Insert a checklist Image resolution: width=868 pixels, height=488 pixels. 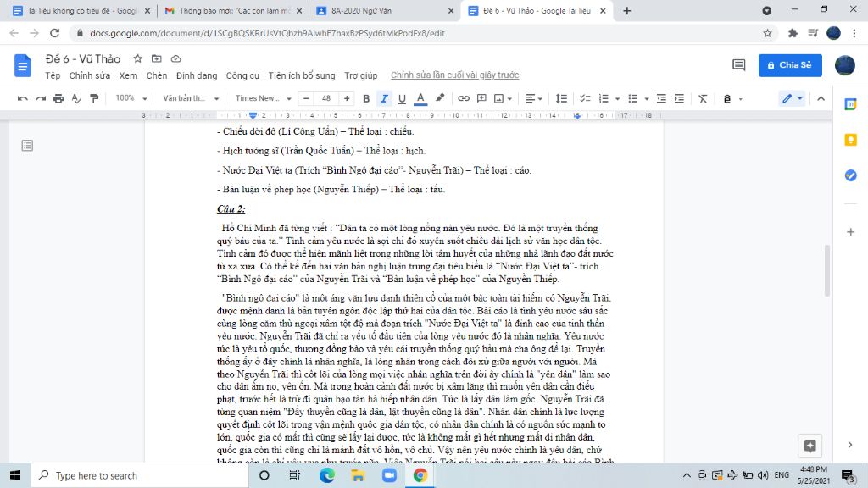tap(585, 98)
